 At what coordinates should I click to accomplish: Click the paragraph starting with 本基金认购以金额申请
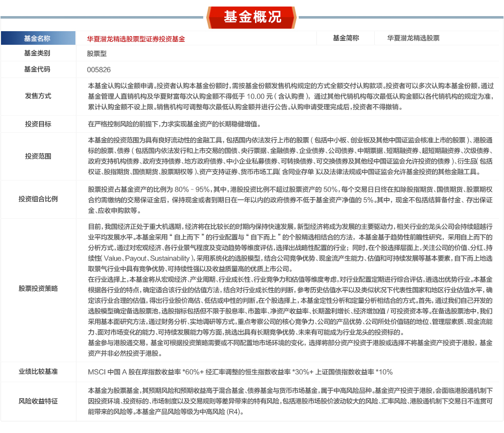point(289,96)
